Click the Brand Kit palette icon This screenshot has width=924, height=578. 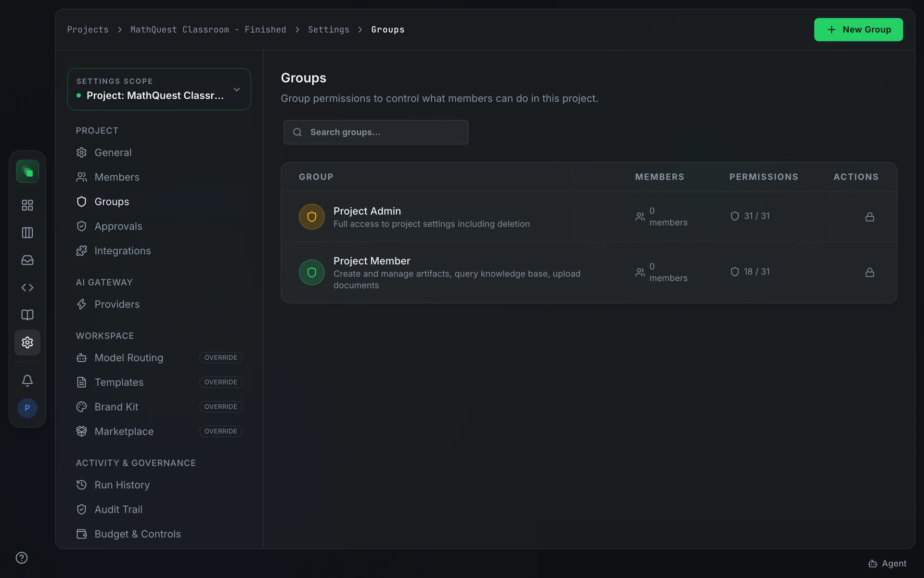(x=82, y=407)
